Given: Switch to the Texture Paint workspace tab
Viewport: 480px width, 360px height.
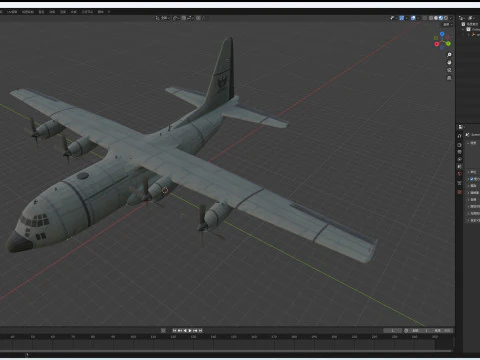Looking at the screenshot, I should (x=28, y=12).
